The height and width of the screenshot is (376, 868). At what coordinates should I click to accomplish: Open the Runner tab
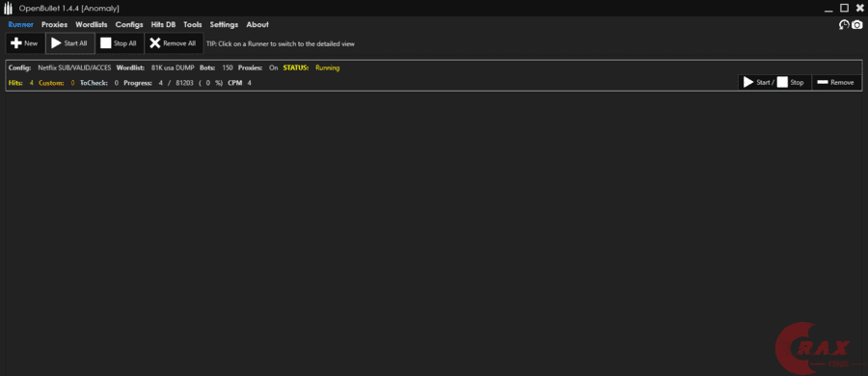click(x=21, y=25)
